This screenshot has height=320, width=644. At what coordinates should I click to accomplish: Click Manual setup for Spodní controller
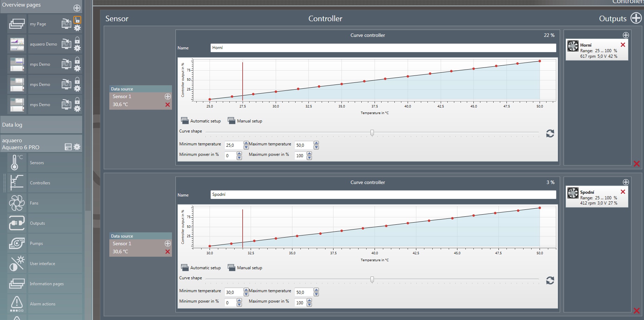[245, 267]
